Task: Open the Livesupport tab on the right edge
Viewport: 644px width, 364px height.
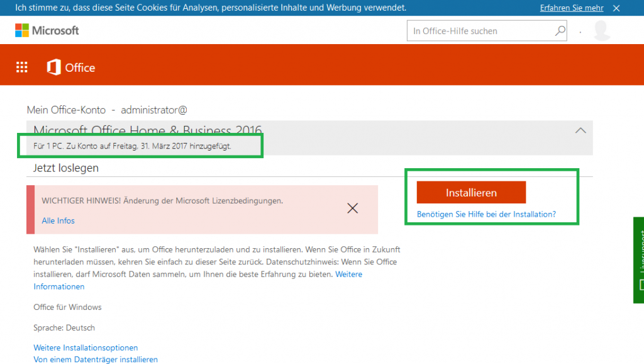Action: (x=638, y=259)
